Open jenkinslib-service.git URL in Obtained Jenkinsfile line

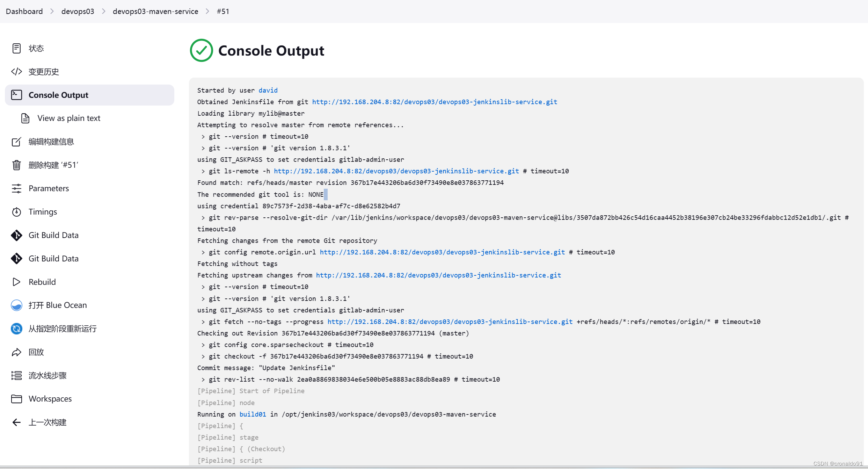coord(435,102)
